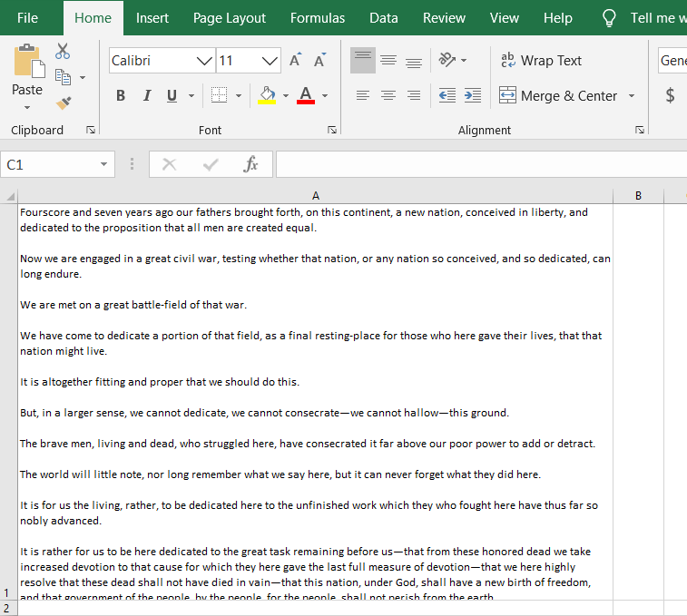Switch to the Data tab

coord(383,18)
